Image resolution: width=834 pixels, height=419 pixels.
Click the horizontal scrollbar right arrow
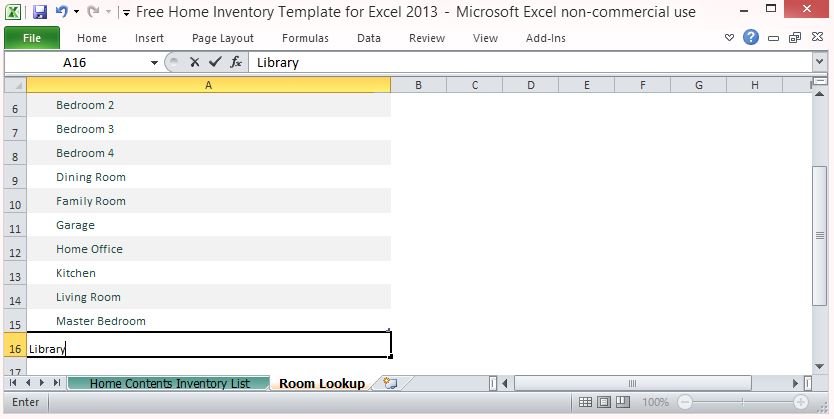pos(796,383)
